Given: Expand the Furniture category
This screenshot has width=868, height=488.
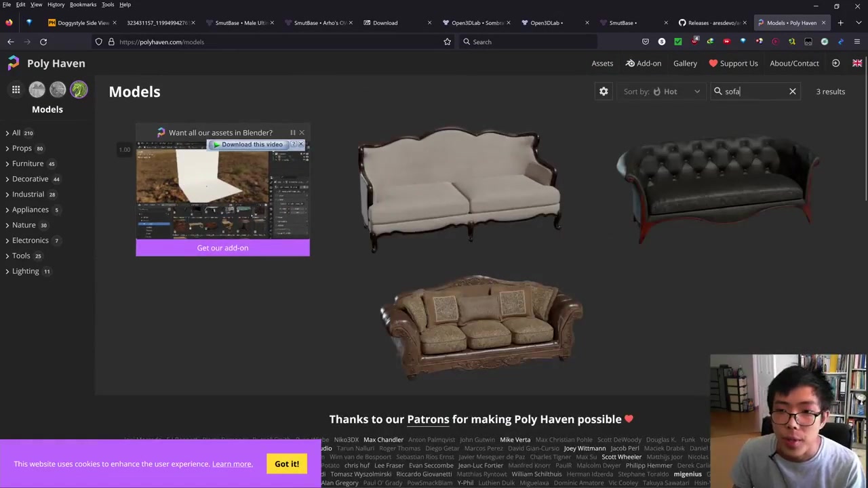Looking at the screenshot, I should click(x=28, y=163).
